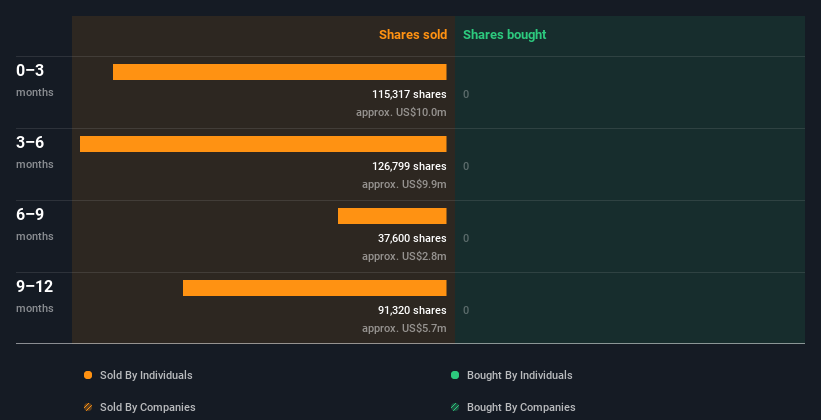Click the Shares bought column header
821x420 pixels.
(505, 35)
